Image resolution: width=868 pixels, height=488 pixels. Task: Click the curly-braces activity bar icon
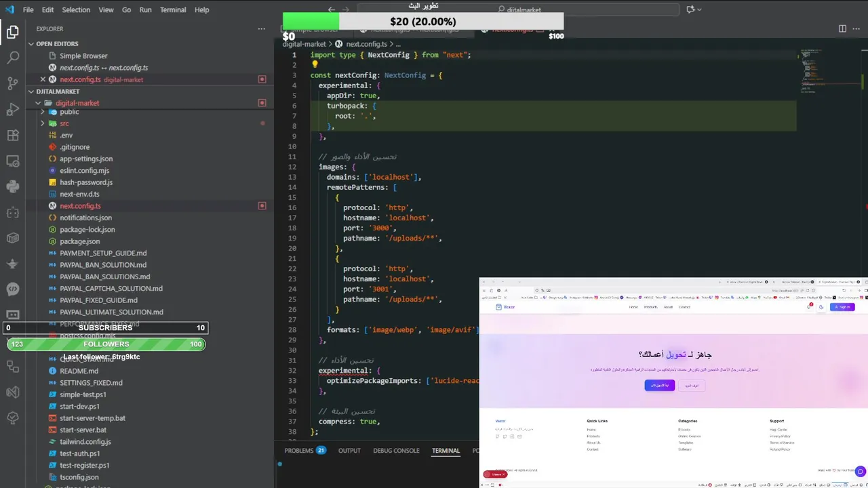(13, 212)
